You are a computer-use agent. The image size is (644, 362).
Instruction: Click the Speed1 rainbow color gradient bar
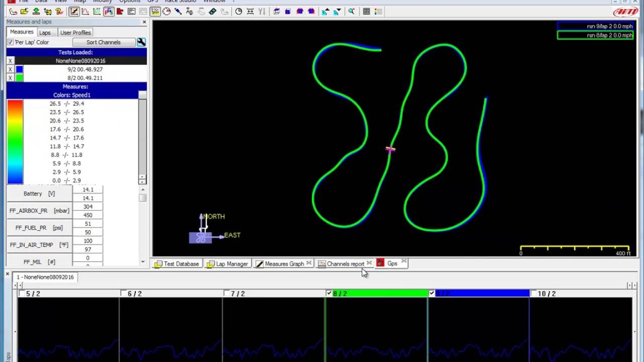tap(15, 142)
